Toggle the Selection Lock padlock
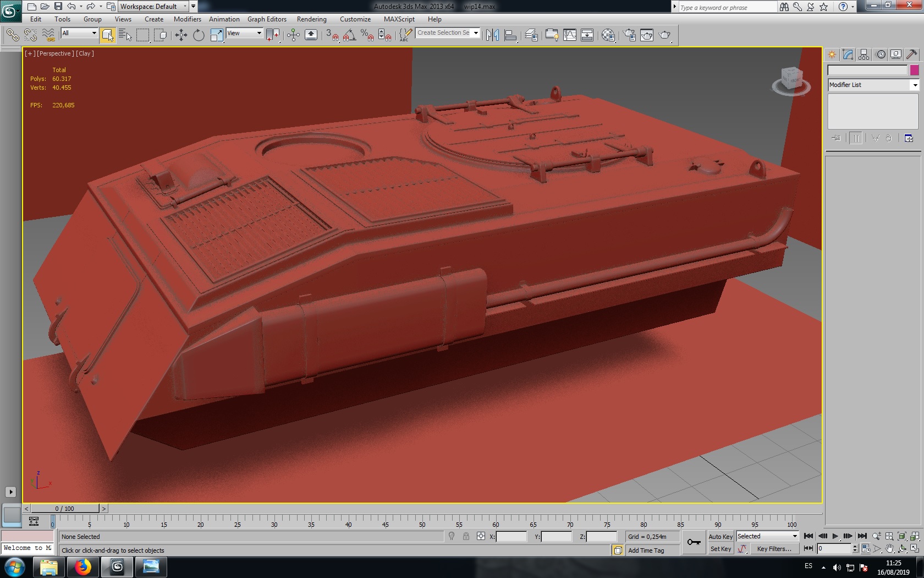Viewport: 924px width, 578px height. point(466,536)
